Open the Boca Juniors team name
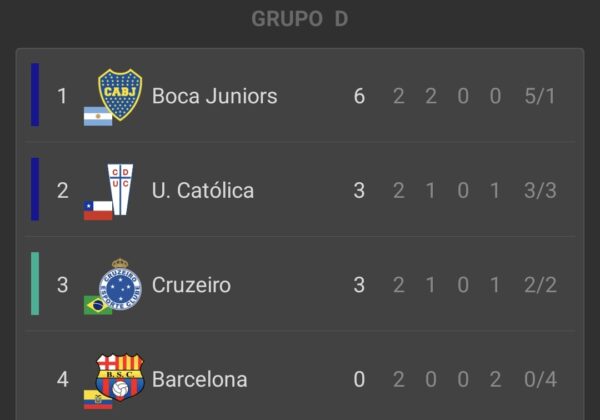The height and width of the screenshot is (420, 600). pos(214,96)
